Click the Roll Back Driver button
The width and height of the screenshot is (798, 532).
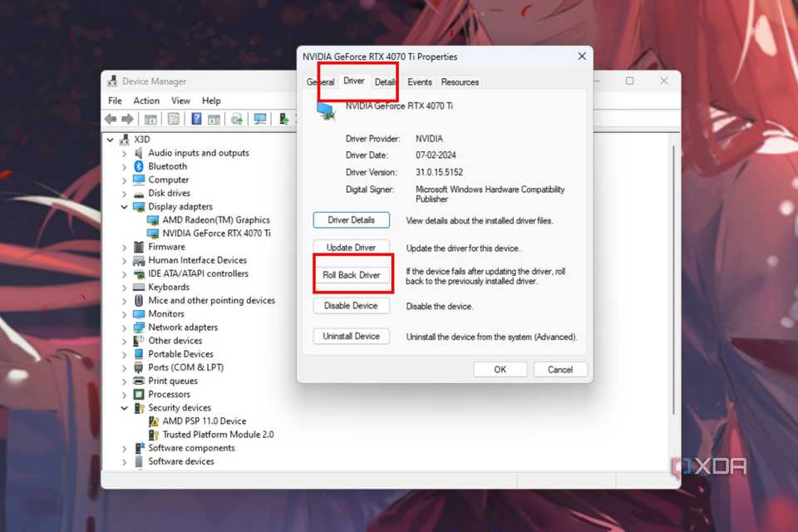pyautogui.click(x=351, y=274)
